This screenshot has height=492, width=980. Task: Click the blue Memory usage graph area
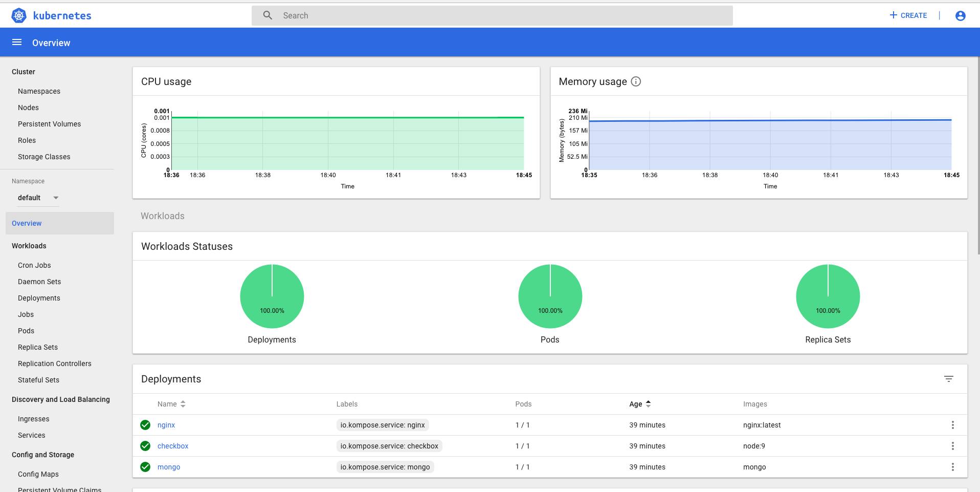770,145
